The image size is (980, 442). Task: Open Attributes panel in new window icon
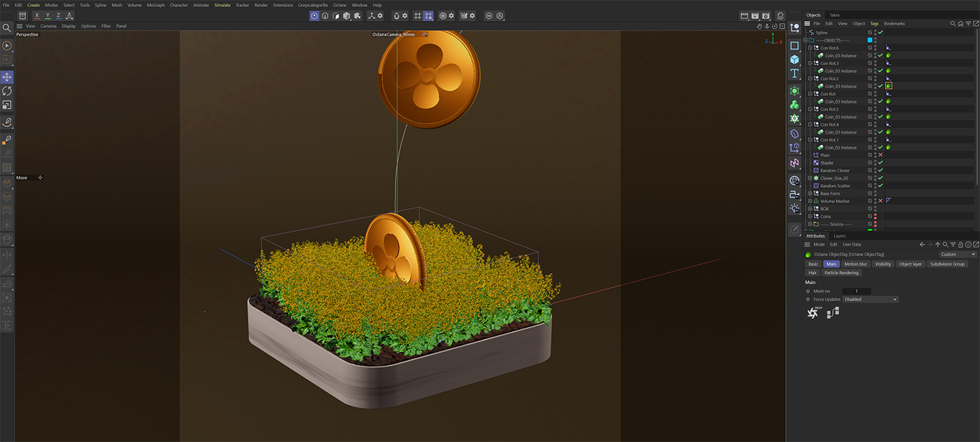click(975, 244)
